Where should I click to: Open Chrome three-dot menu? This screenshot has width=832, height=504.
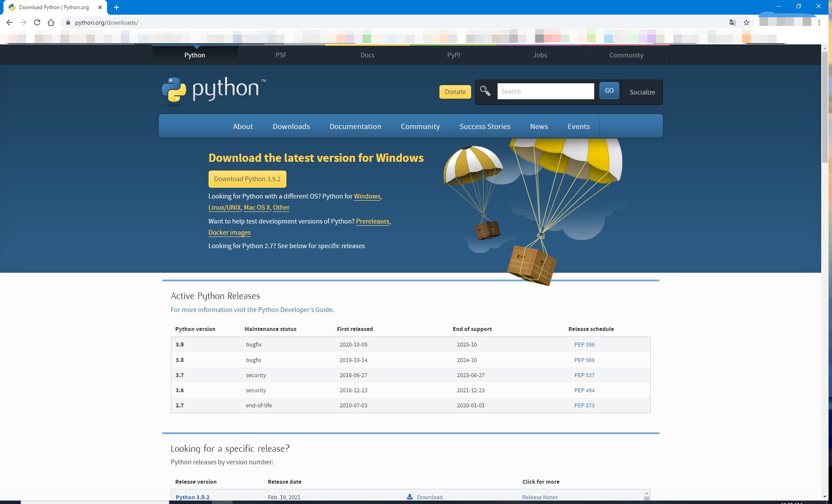(x=819, y=22)
